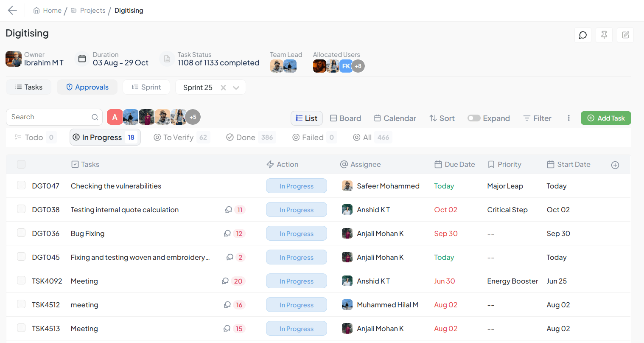
Task: Open comments icon on Bug Fixing task
Action: [227, 233]
